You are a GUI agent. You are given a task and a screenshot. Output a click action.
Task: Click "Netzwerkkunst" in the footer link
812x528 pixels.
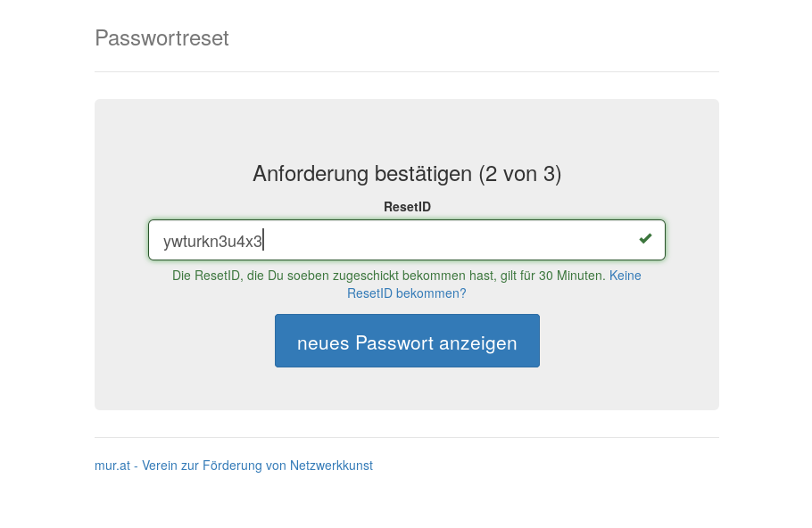coord(331,466)
